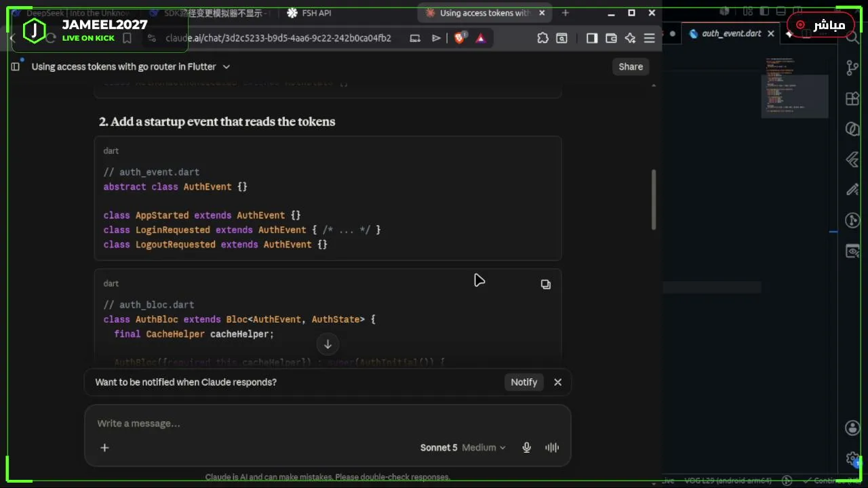Viewport: 868px width, 488px height.
Task: Click line 'class AppStarted extends AuthEvent'
Action: tap(202, 216)
